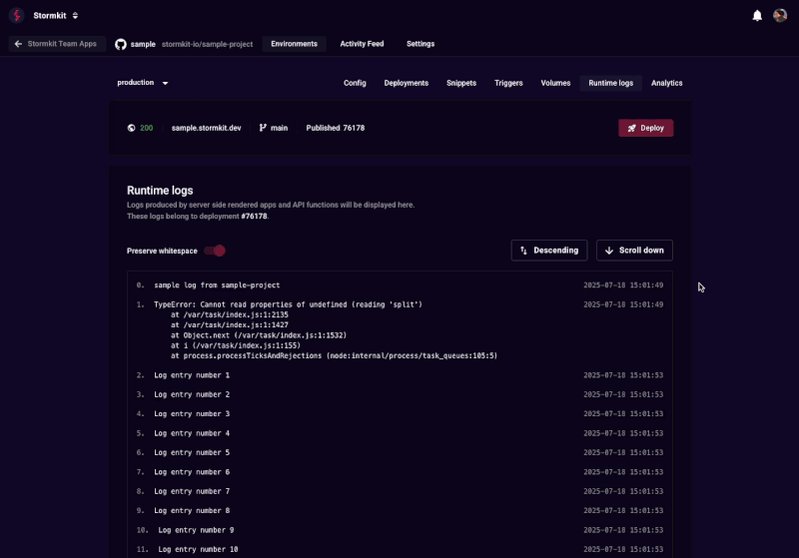Switch to the Triggers tab

(x=509, y=83)
